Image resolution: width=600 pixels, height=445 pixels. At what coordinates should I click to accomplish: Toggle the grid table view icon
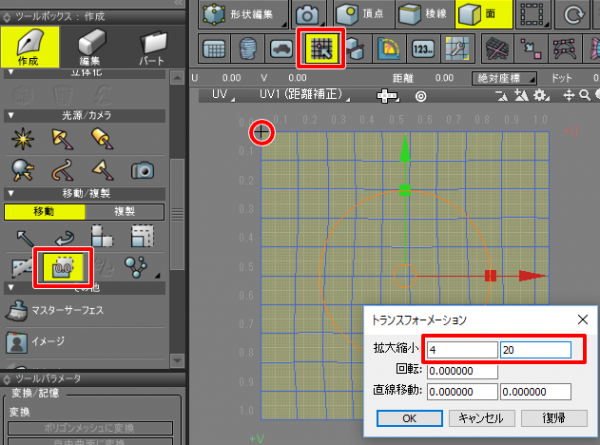coord(214,49)
